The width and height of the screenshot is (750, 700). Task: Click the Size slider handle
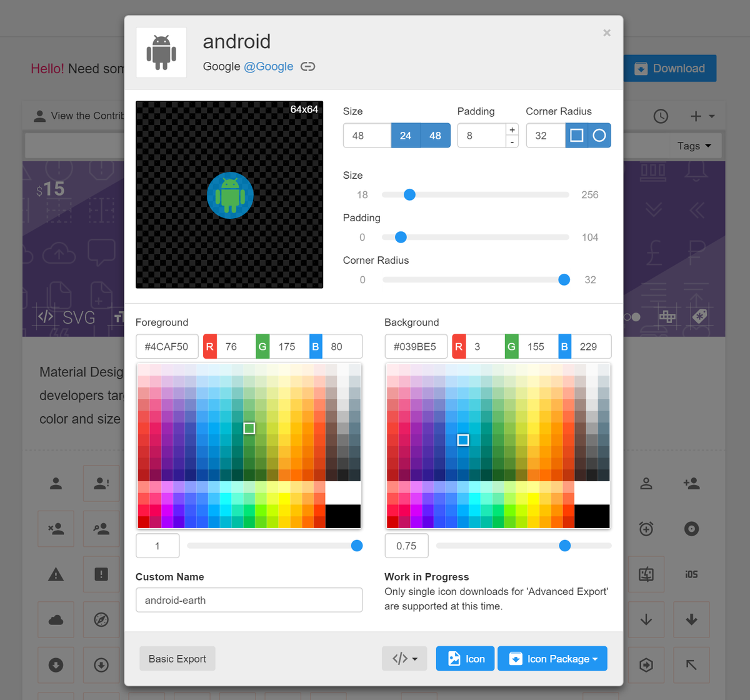[409, 195]
